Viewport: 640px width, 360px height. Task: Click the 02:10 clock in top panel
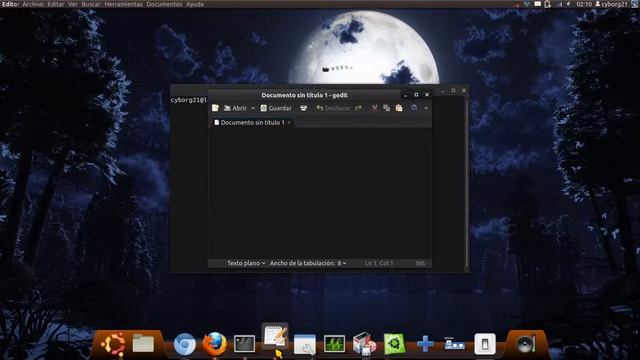click(584, 4)
